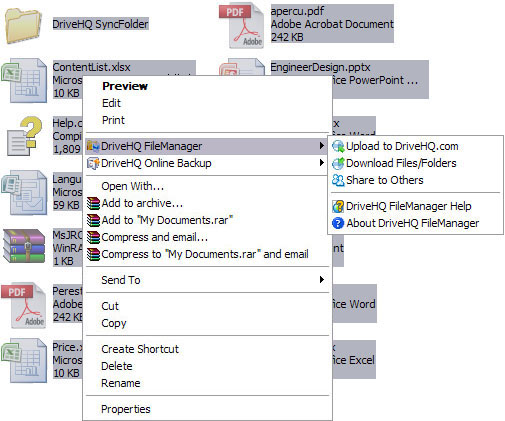Click the Download Files/Folders icon

click(x=338, y=163)
